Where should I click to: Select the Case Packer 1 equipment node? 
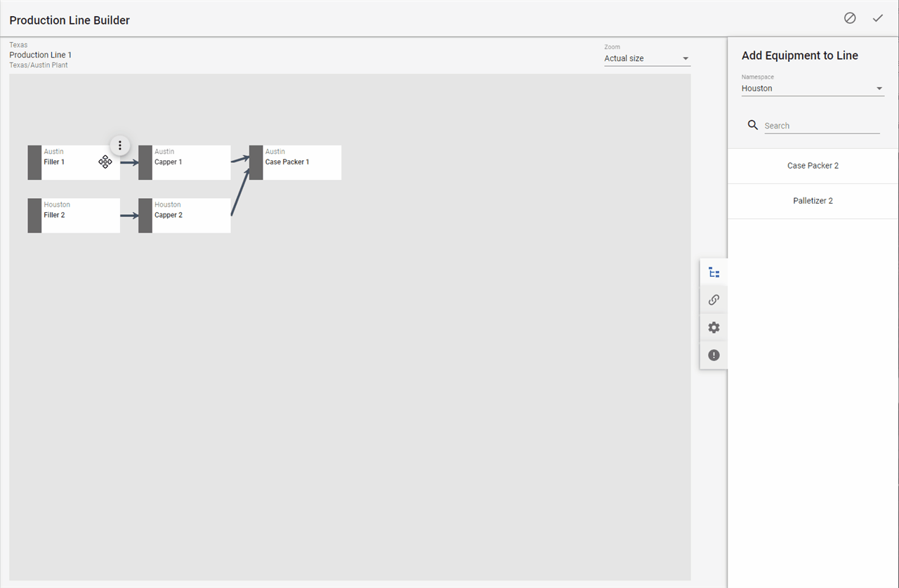(301, 162)
